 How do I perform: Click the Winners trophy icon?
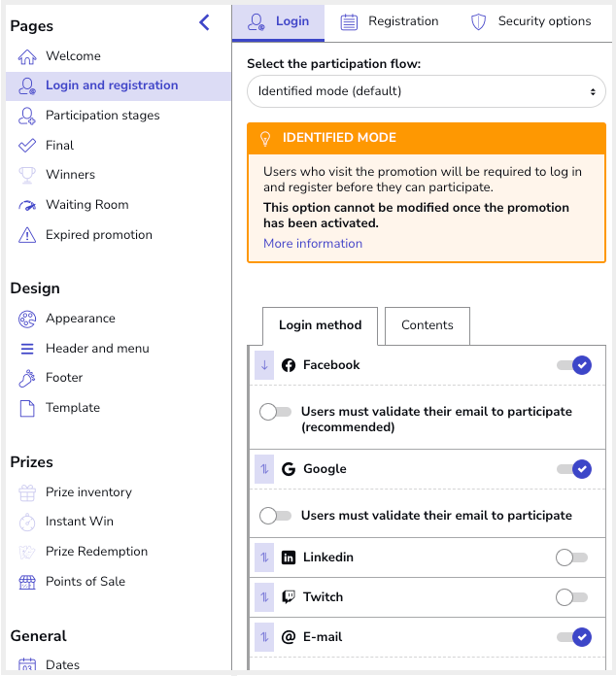(27, 175)
